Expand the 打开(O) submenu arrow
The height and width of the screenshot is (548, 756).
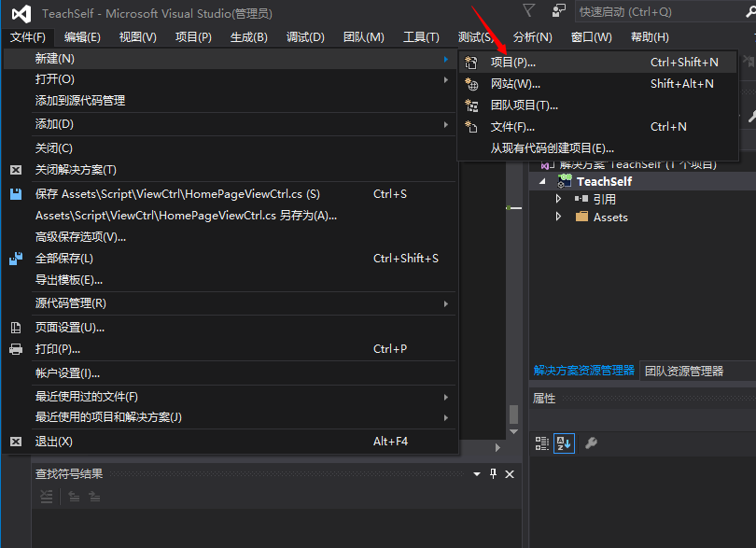pyautogui.click(x=446, y=79)
